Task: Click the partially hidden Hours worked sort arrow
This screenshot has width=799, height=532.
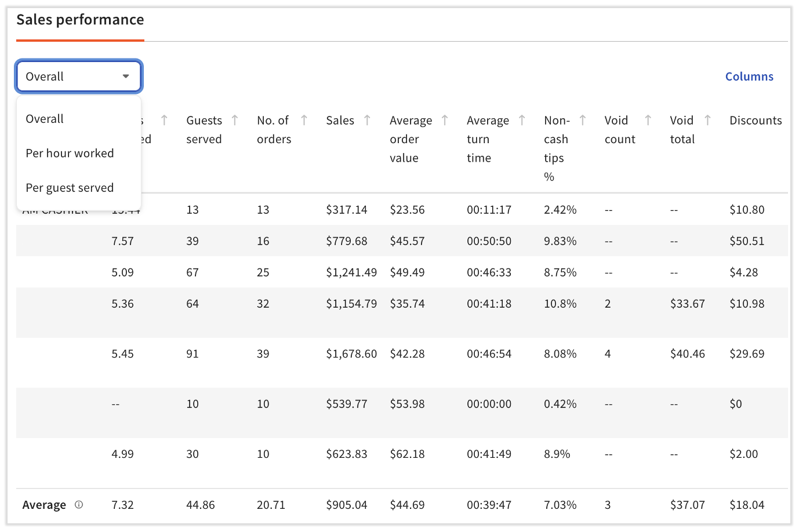Action: coord(165,120)
